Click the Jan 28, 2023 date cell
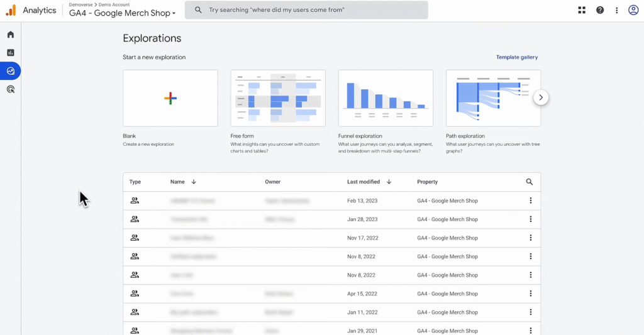 pyautogui.click(x=362, y=219)
